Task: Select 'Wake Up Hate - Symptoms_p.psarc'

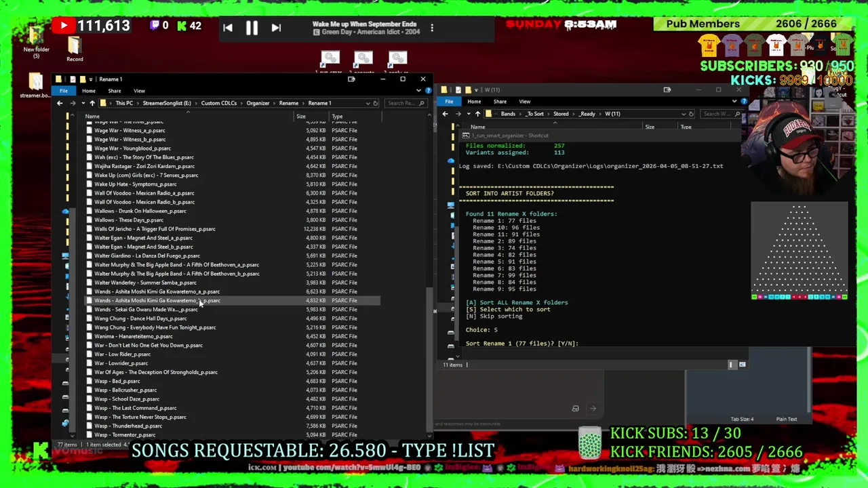Action: click(233, 184)
